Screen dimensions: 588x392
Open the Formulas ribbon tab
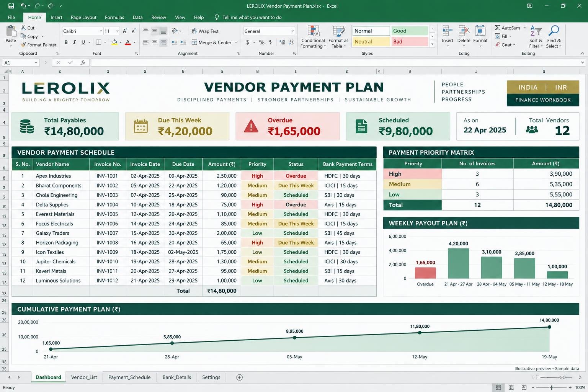[x=114, y=17]
